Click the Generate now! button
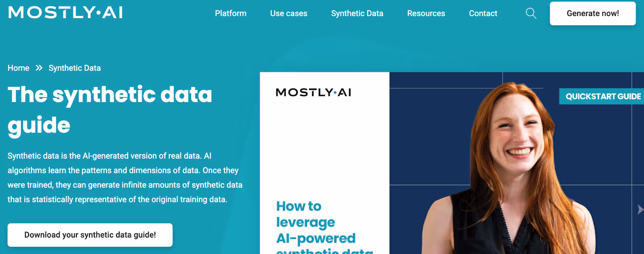The image size is (644, 254). 593,13
